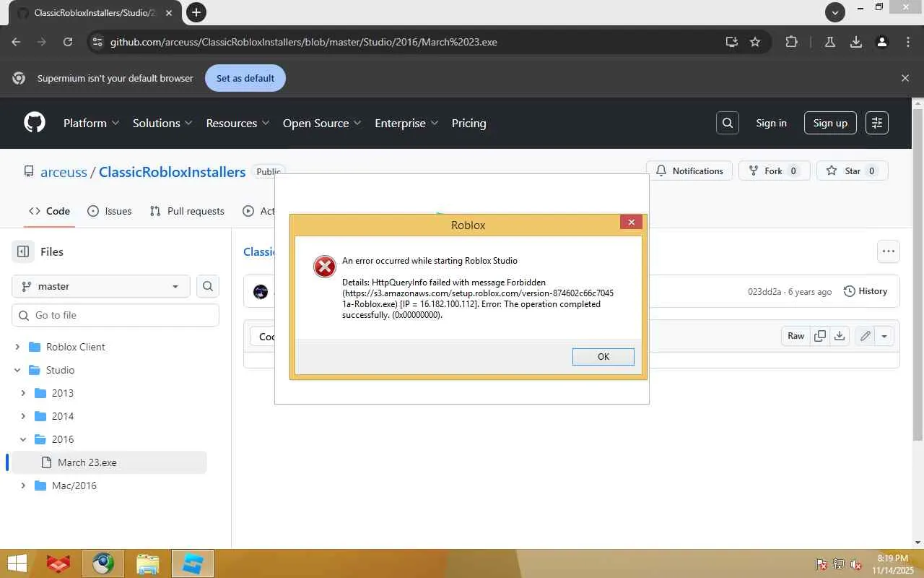This screenshot has height=578, width=924.
Task: Switch to the Issues tab
Action: click(x=109, y=211)
